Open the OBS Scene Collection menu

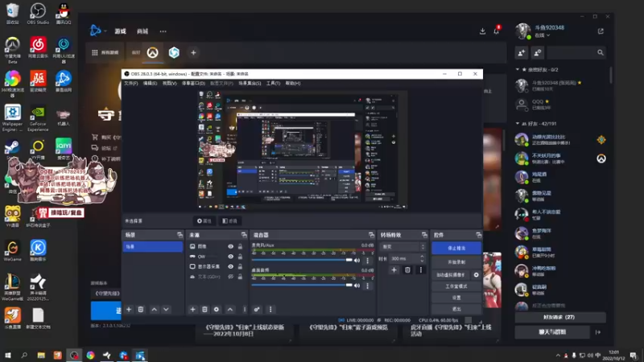pos(250,84)
